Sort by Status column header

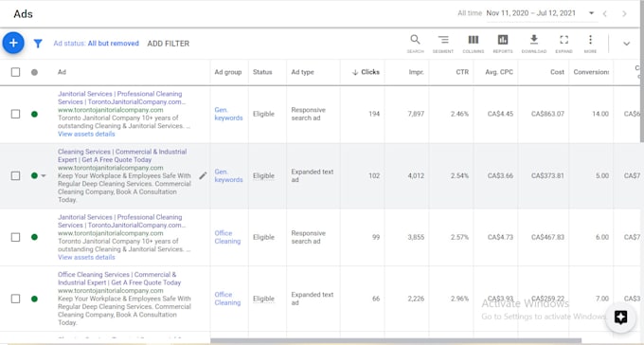pos(262,72)
